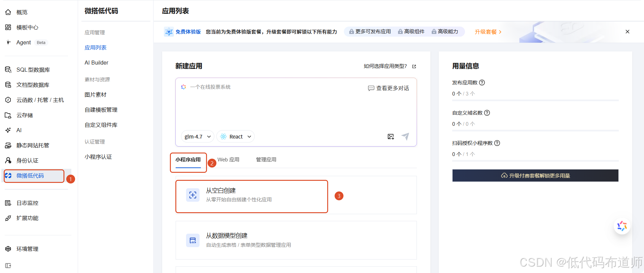
Task: Switch to the 管理应用 tab
Action: [x=266, y=160]
